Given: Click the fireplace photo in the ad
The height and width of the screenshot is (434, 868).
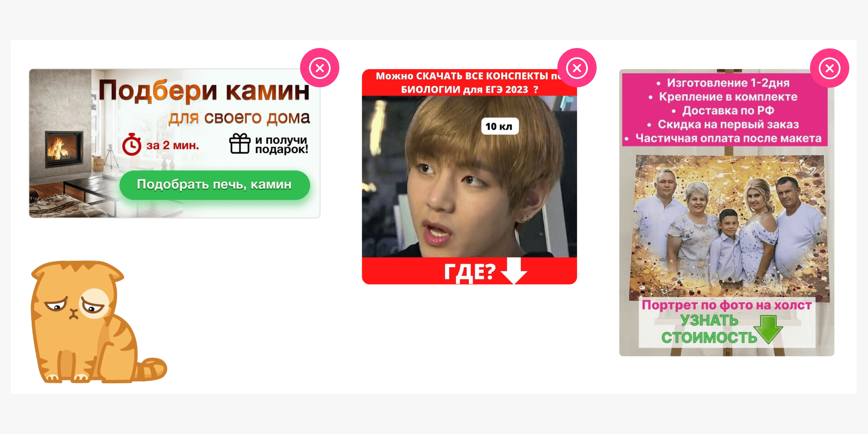Looking at the screenshot, I should [x=64, y=148].
